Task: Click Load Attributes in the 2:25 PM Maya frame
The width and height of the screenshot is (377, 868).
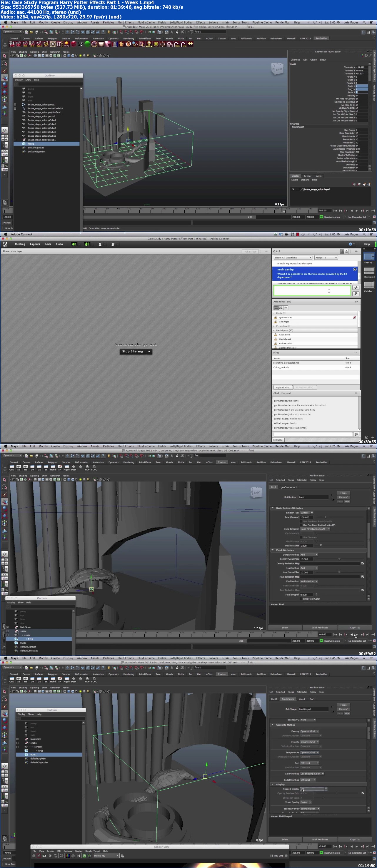Action: [320, 628]
